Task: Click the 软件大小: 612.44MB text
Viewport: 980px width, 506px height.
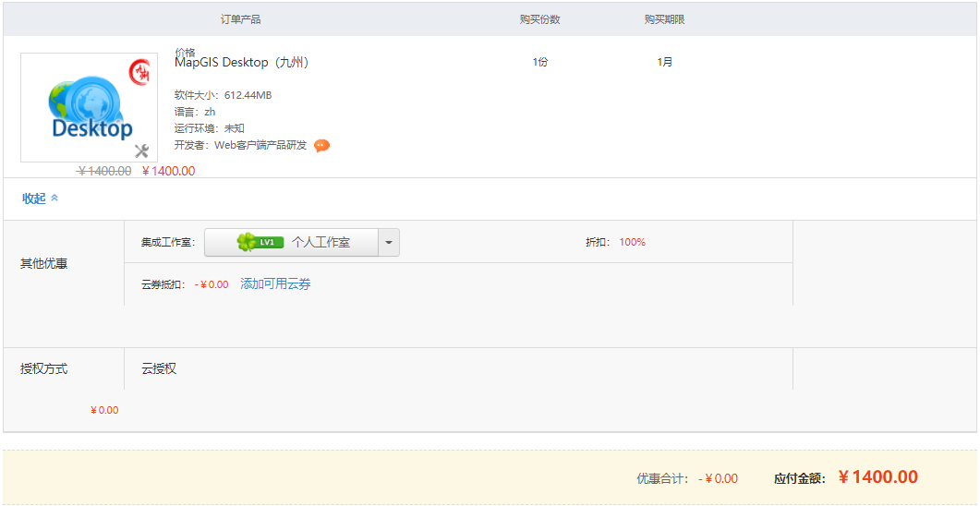Action: pos(224,95)
